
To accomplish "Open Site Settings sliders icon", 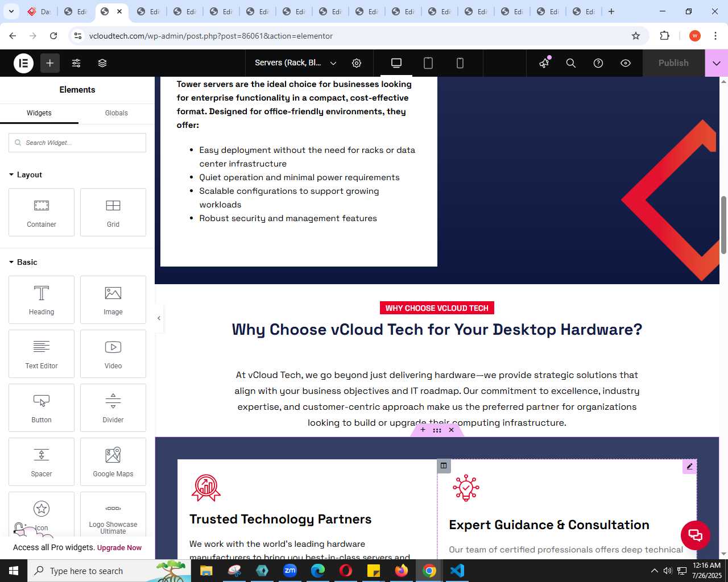I will tap(76, 63).
